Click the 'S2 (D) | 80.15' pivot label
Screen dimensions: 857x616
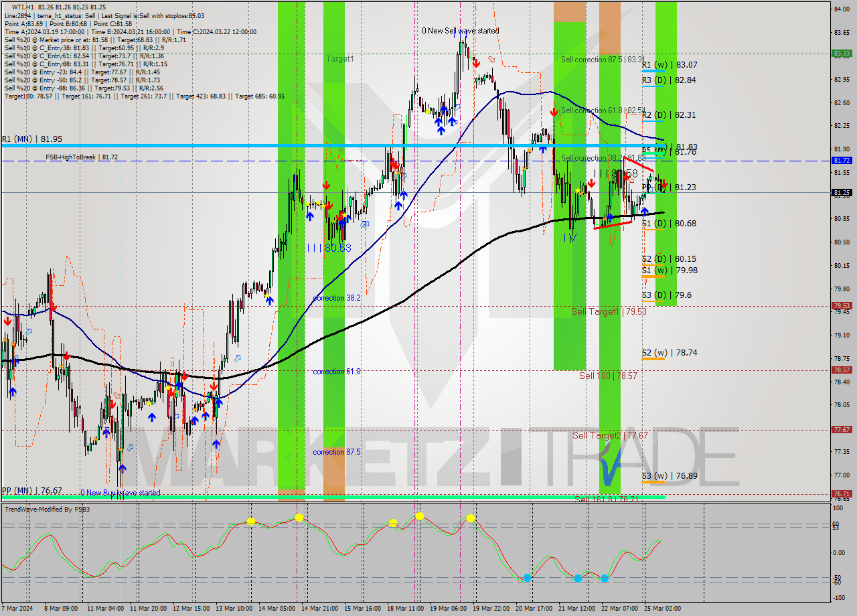pyautogui.click(x=669, y=259)
